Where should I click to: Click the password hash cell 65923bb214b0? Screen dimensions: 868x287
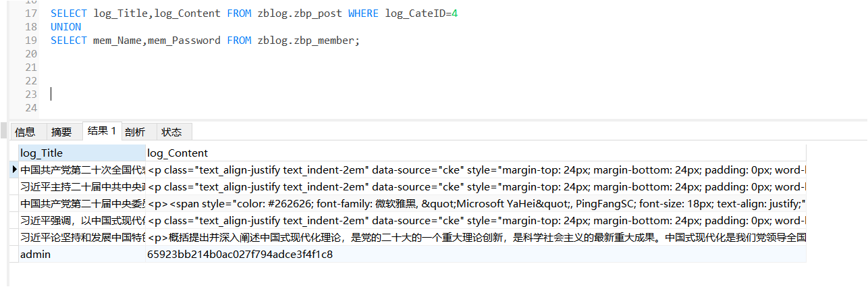[x=240, y=255]
